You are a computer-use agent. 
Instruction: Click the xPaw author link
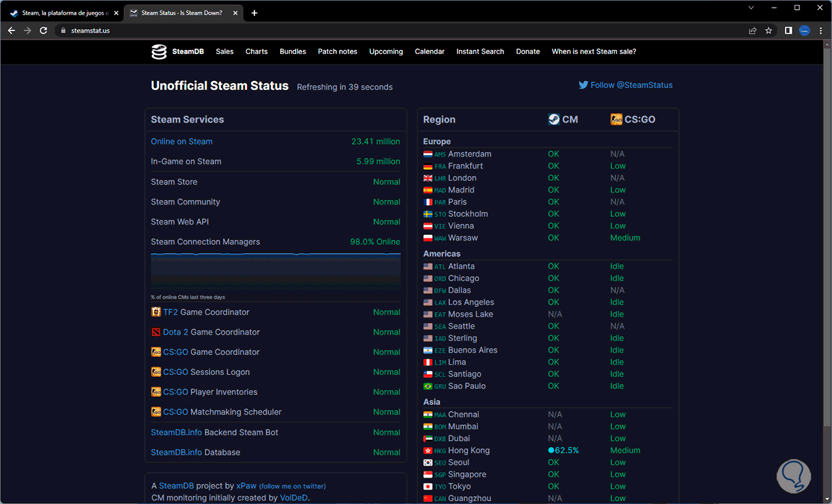[246, 486]
